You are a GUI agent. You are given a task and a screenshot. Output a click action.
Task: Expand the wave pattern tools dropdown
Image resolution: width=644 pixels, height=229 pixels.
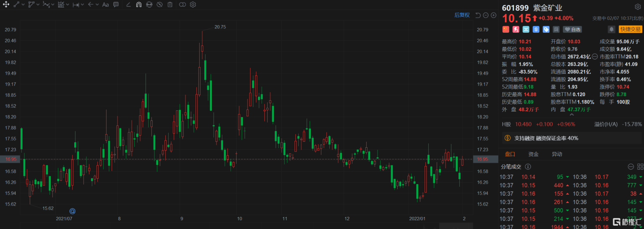click(x=53, y=5)
